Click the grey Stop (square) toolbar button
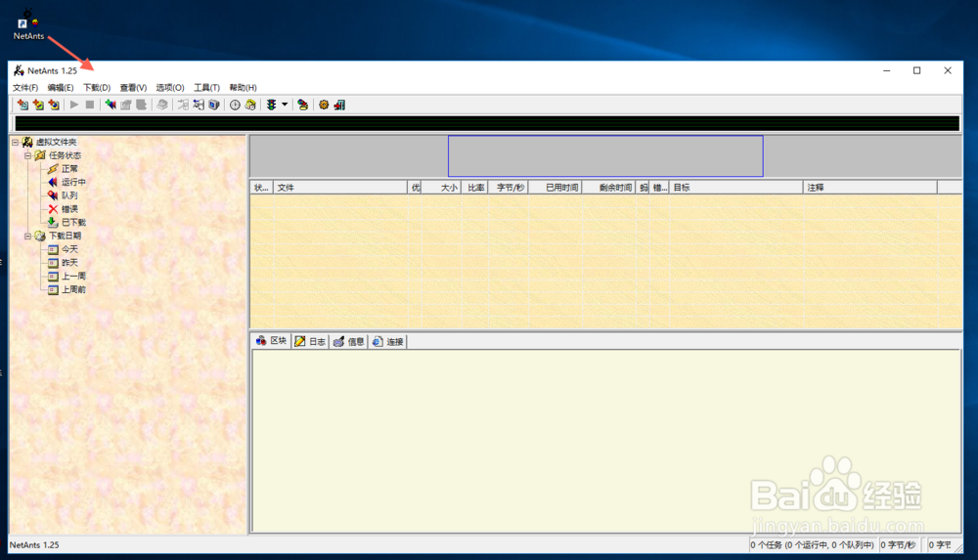 [x=90, y=105]
